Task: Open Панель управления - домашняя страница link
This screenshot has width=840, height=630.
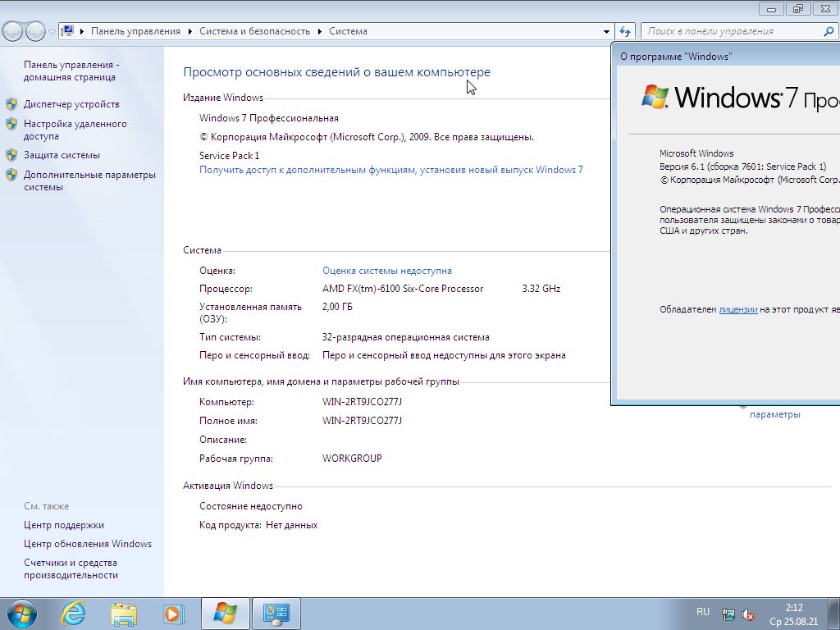Action: [x=71, y=71]
